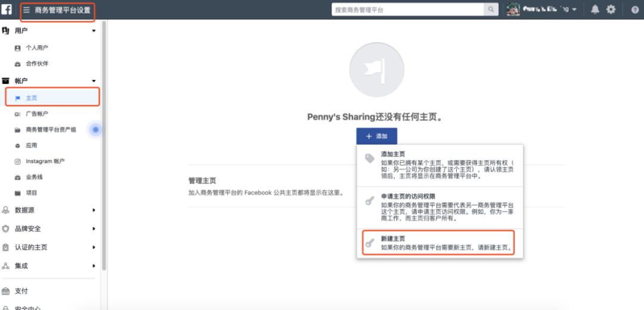644x310 pixels.
Task: Open the hamburger menu next to 商务管理平台设置
Action: click(27, 10)
